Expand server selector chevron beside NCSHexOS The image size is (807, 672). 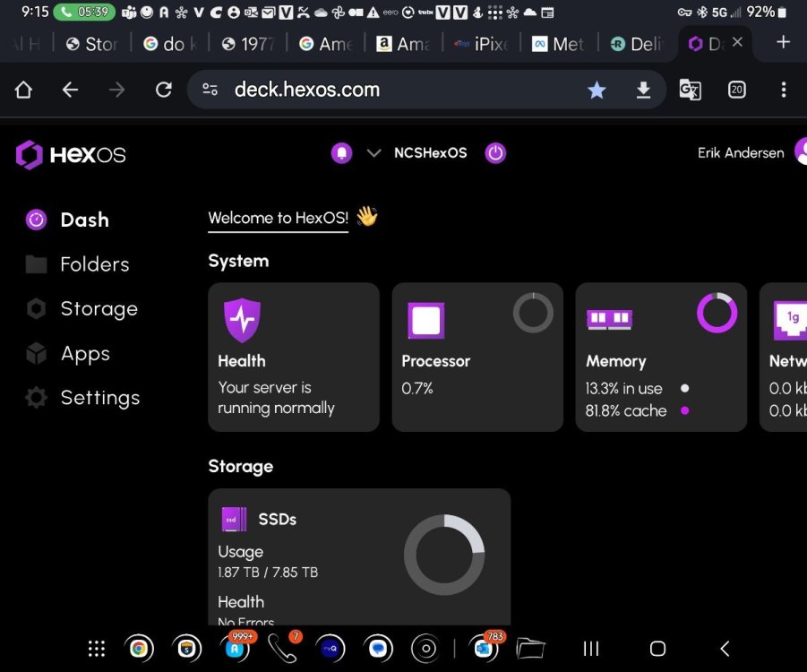[x=373, y=153]
